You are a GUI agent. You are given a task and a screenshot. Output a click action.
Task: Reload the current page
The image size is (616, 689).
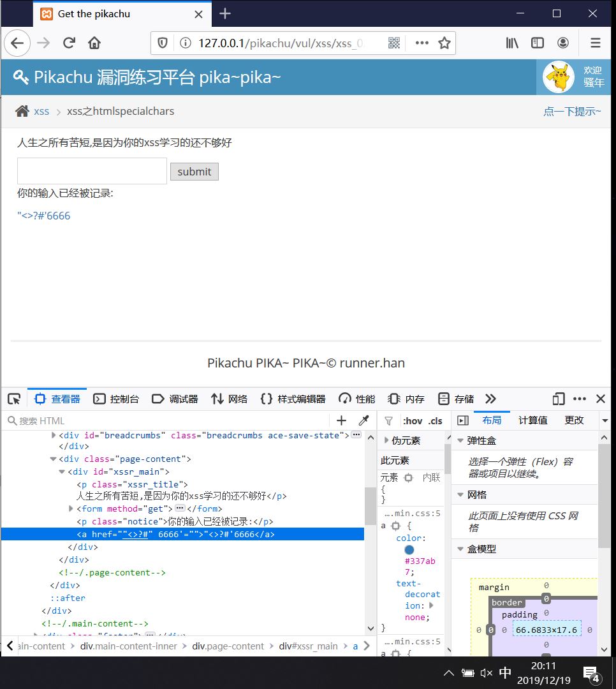pyautogui.click(x=69, y=43)
